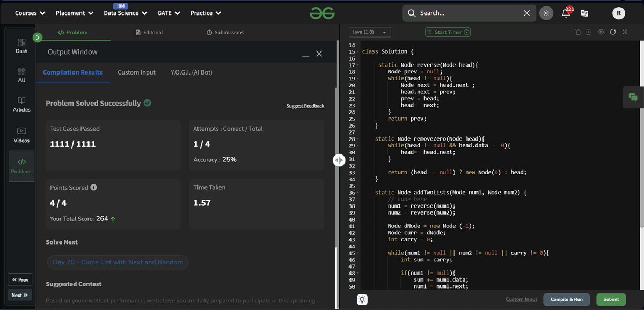
Task: Open the Courses dropdown menu
Action: coord(30,13)
